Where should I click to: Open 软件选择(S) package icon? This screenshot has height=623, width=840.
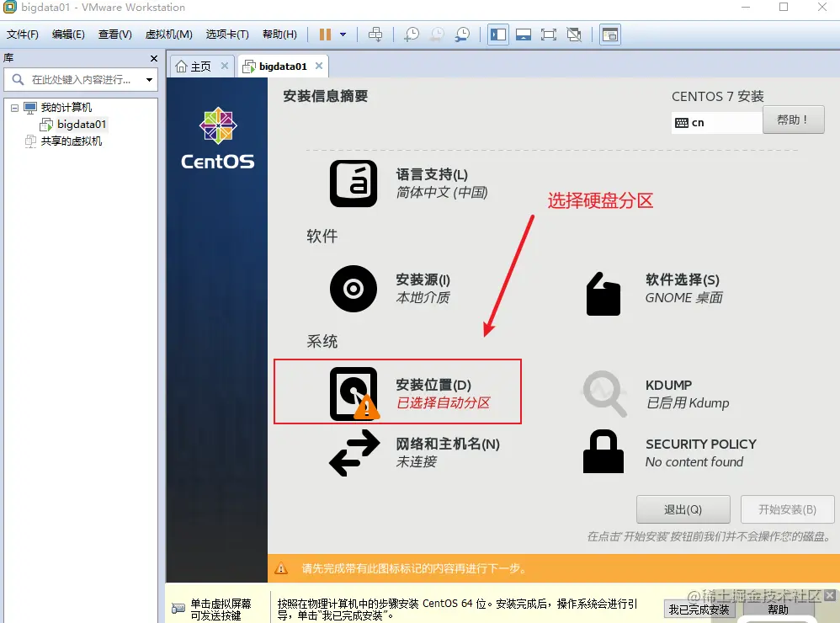(603, 294)
